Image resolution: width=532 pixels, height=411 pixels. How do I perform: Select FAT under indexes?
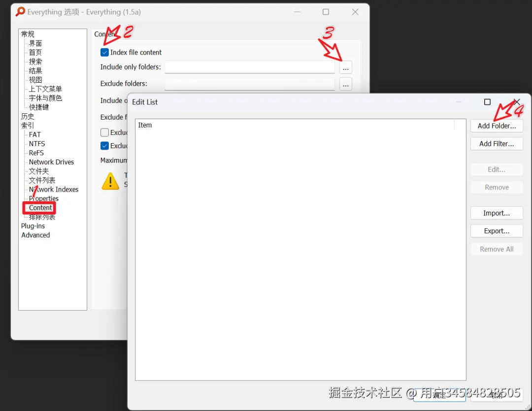click(x=34, y=135)
